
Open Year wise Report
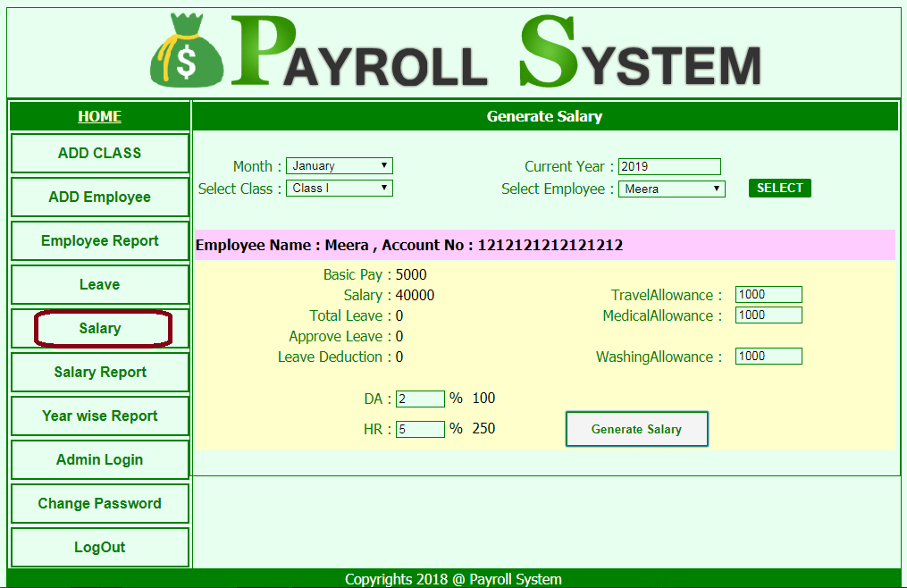click(99, 416)
